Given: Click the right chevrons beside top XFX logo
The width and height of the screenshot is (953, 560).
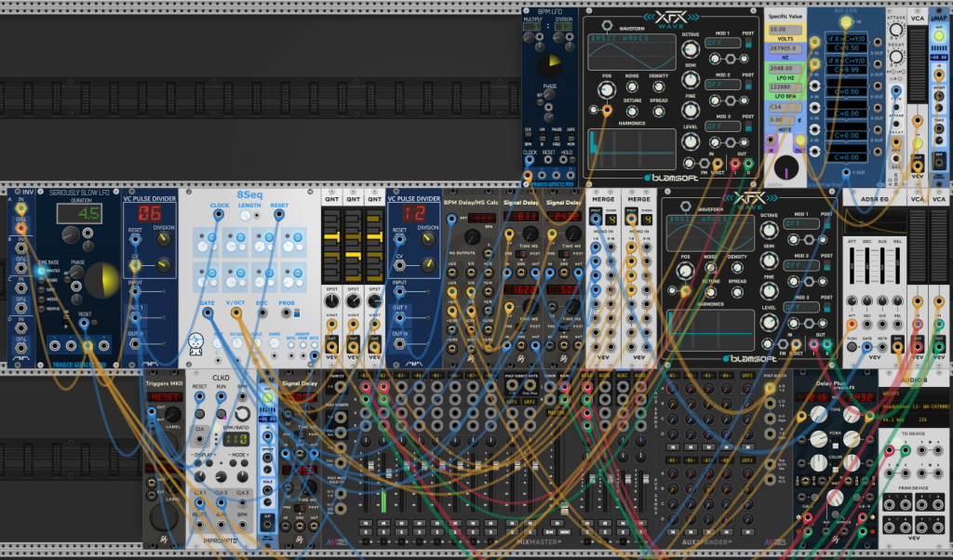Looking at the screenshot, I should 692,17.
